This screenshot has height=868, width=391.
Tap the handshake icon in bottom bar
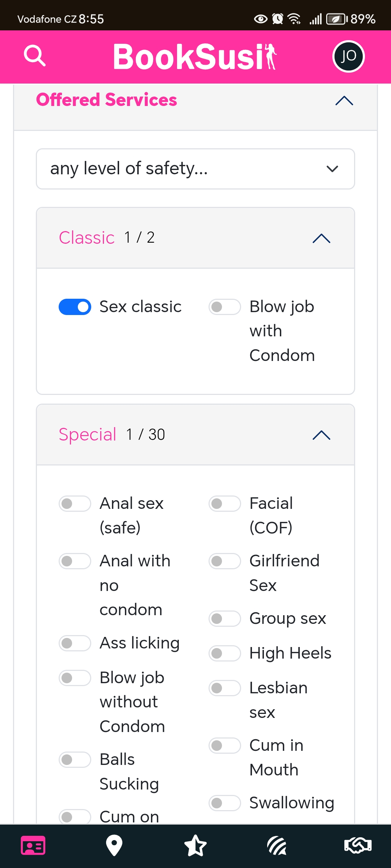358,846
